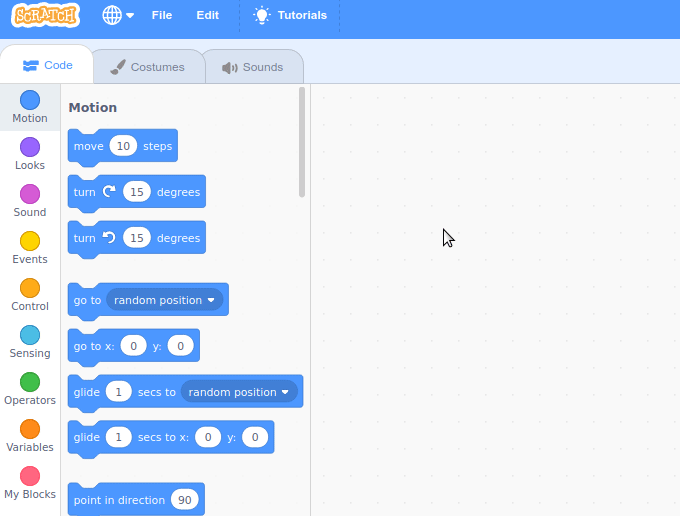Click the 10 value in move block
Screen dimensions: 680x516
coord(123,146)
